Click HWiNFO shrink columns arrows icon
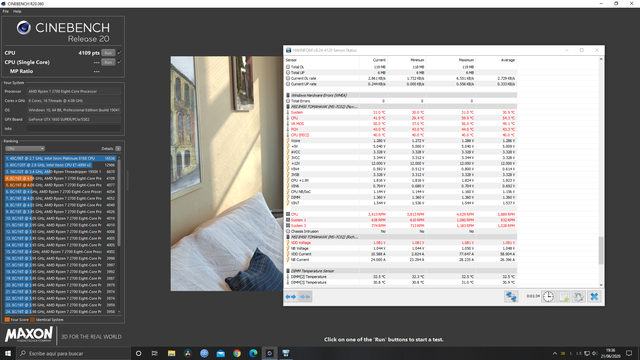The image size is (640, 360). pyautogui.click(x=305, y=297)
